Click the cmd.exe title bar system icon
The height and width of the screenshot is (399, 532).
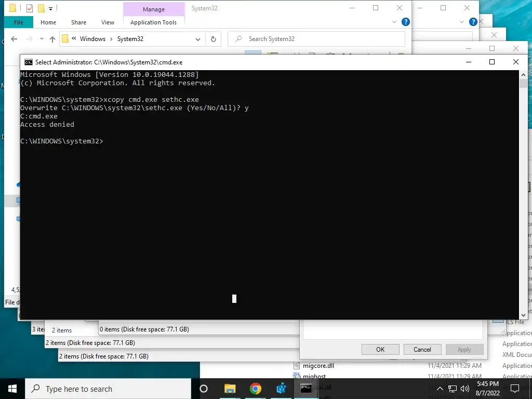(29, 62)
